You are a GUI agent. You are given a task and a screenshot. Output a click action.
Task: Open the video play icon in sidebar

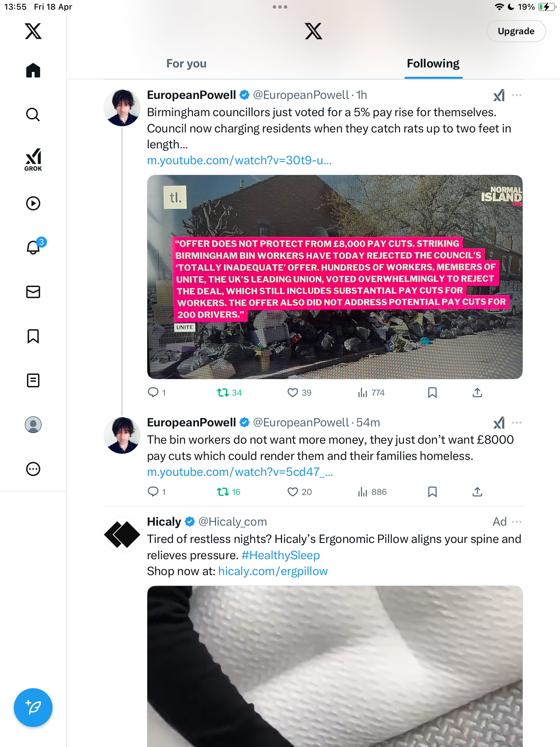tap(33, 203)
